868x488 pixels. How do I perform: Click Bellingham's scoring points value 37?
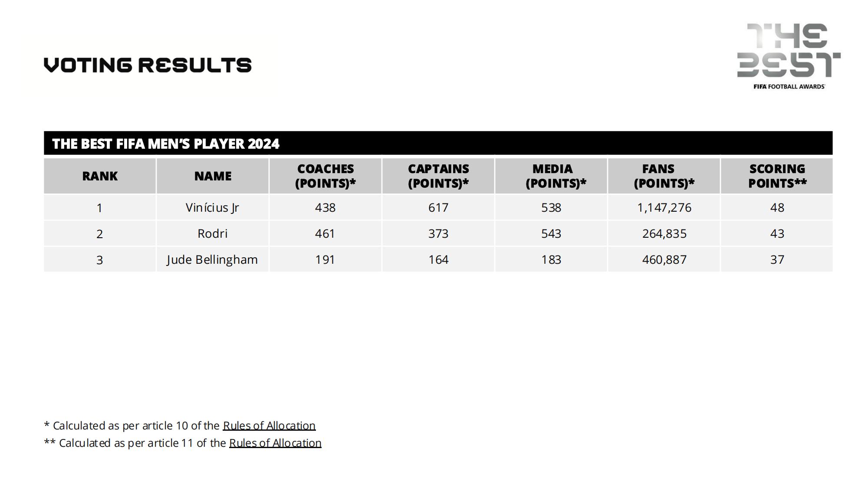click(777, 260)
